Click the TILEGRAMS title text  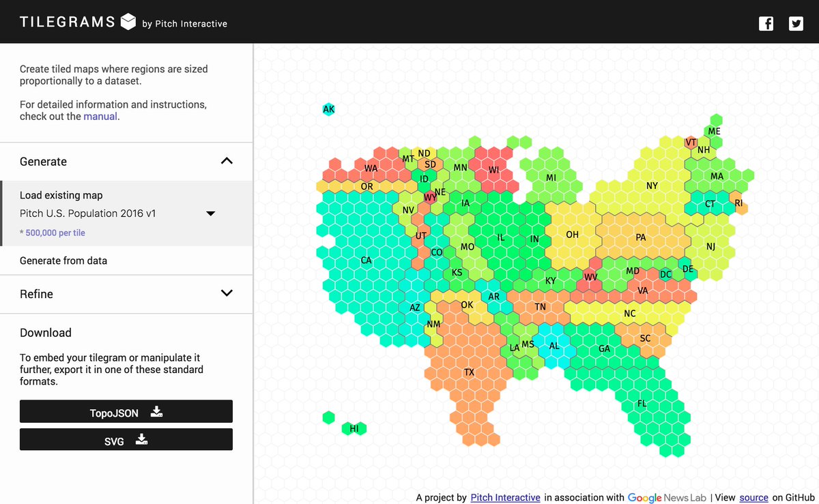click(x=68, y=22)
